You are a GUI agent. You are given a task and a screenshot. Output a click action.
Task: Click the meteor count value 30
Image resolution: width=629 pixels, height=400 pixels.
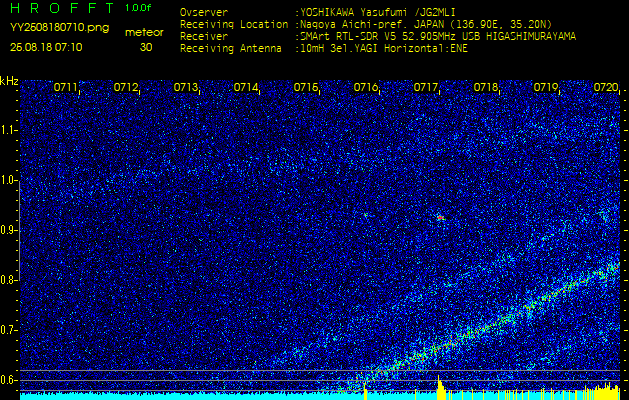146,47
